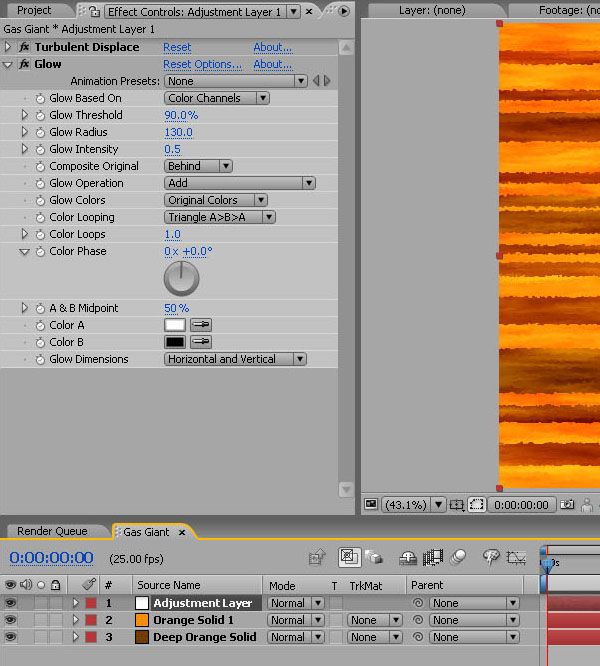This screenshot has width=600, height=666.
Task: Open the Color A white swatch
Action: tap(175, 325)
